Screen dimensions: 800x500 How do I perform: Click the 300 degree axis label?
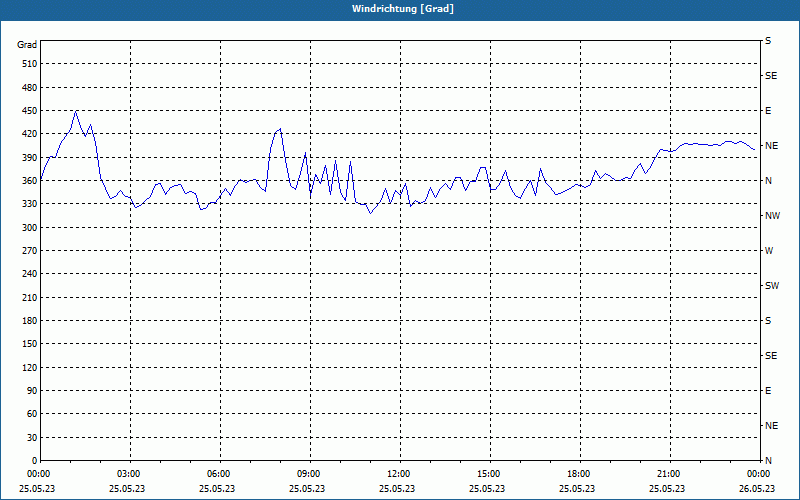pos(30,228)
